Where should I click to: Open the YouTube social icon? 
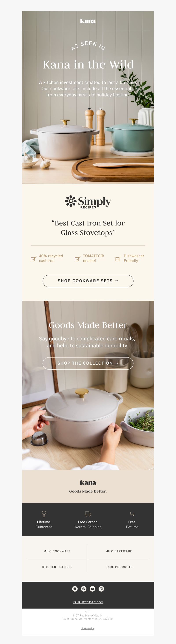(x=92, y=589)
